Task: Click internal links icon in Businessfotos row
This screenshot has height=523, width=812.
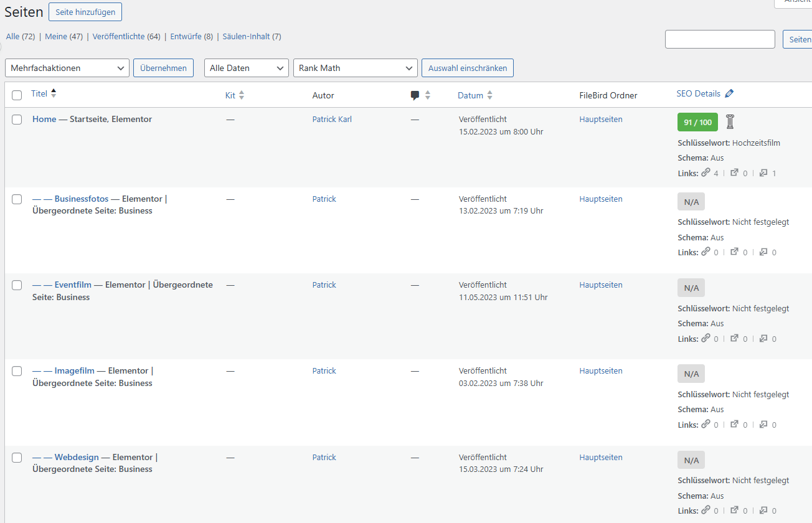Action: click(x=706, y=252)
